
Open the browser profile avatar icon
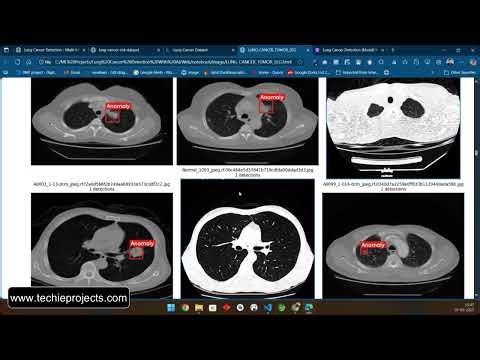pos(450,62)
